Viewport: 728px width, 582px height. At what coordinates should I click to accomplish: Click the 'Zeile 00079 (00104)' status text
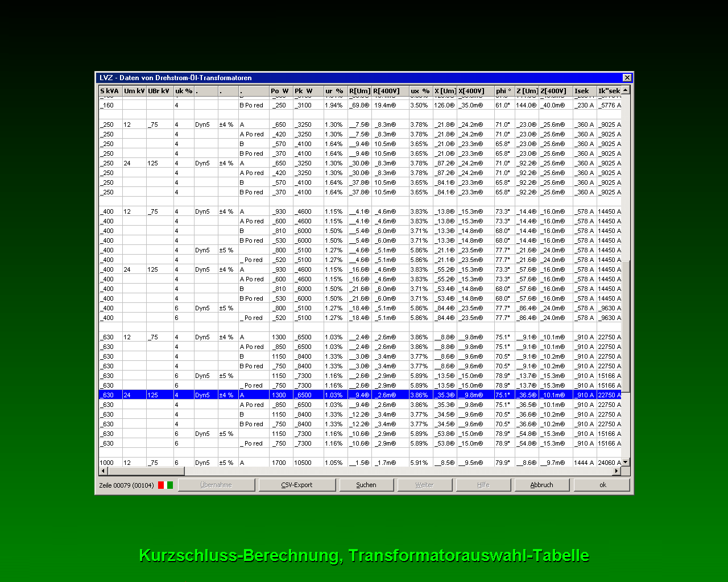coord(126,485)
